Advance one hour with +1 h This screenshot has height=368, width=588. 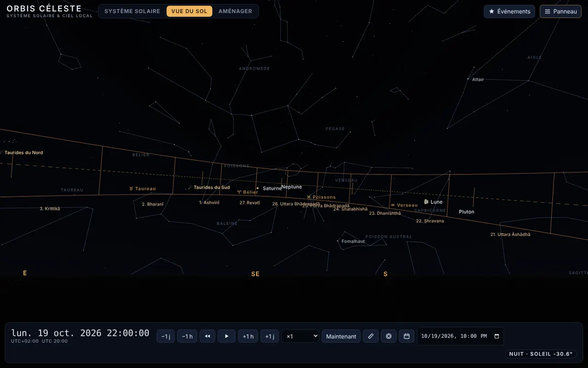(x=248, y=336)
